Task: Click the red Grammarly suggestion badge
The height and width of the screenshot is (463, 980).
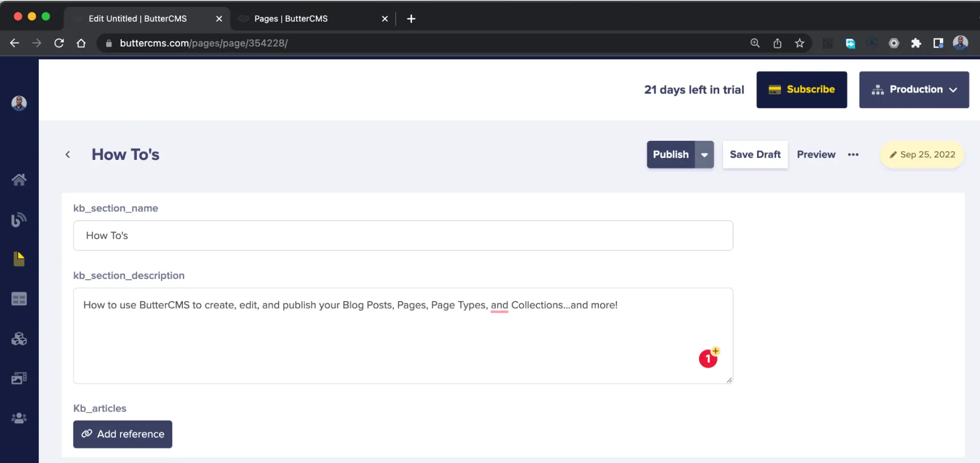Action: click(x=708, y=359)
